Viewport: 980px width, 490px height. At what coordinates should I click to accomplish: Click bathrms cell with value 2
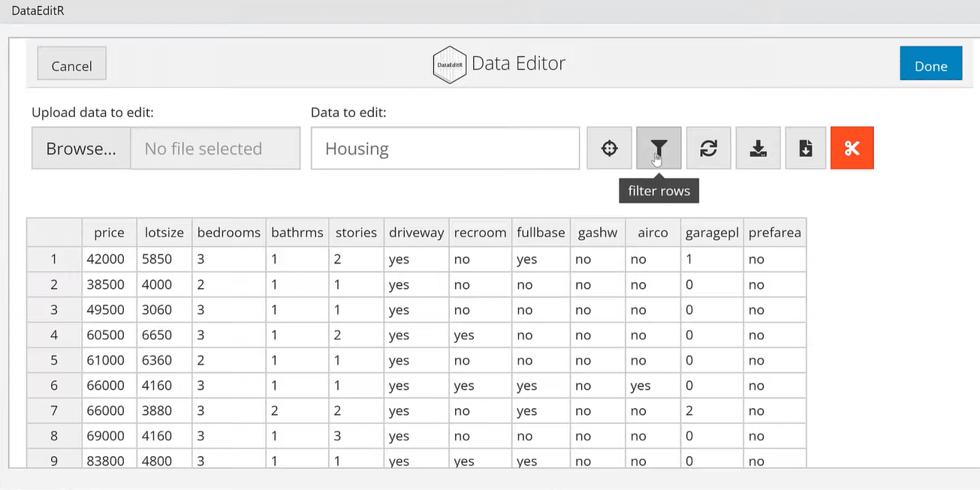[x=297, y=410]
